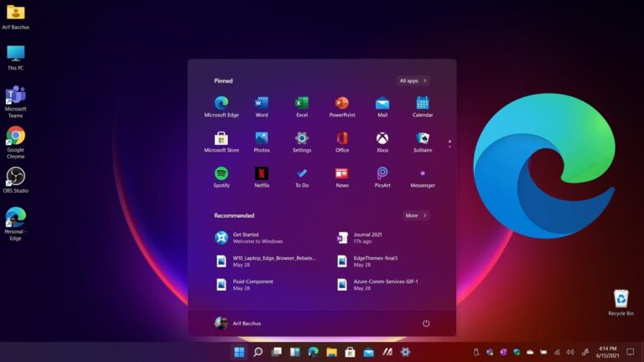The image size is (644, 362).
Task: Select the Arif Bacchus folder on the desktop
Action: [x=16, y=17]
